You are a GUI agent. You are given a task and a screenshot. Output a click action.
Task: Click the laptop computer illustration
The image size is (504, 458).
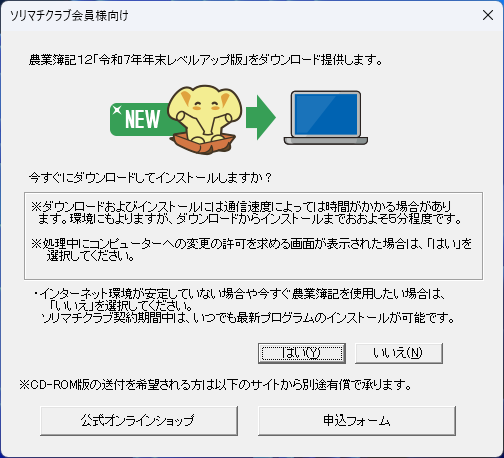(x=326, y=117)
